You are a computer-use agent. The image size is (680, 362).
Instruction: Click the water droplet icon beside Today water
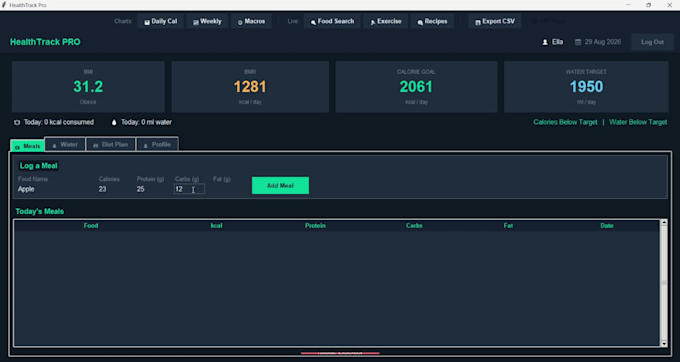pos(114,122)
